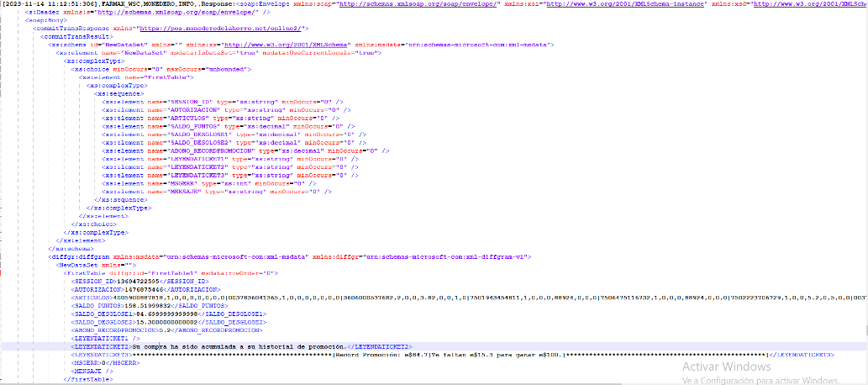Click the horizontal scrollbar at the bottom
The image size is (868, 385).
[420, 382]
